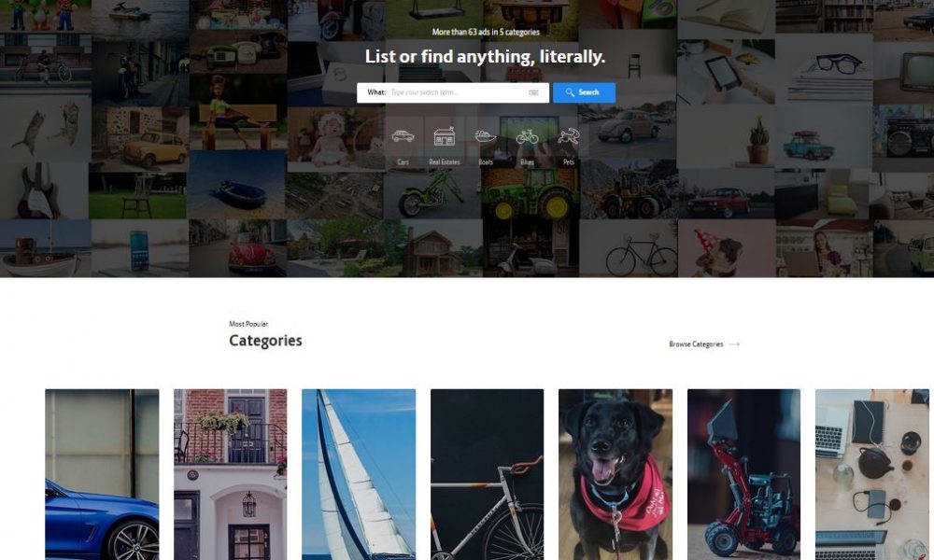Viewport: 934px width, 560px height.
Task: Open the Real Estates house icon
Action: click(445, 136)
